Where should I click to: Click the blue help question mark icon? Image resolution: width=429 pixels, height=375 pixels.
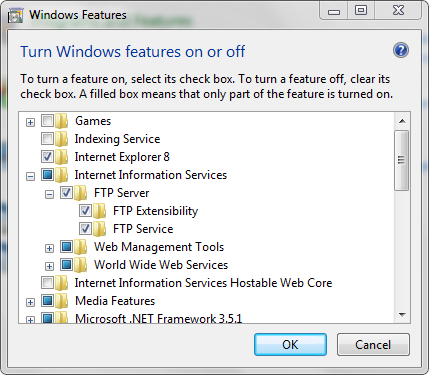pos(401,51)
